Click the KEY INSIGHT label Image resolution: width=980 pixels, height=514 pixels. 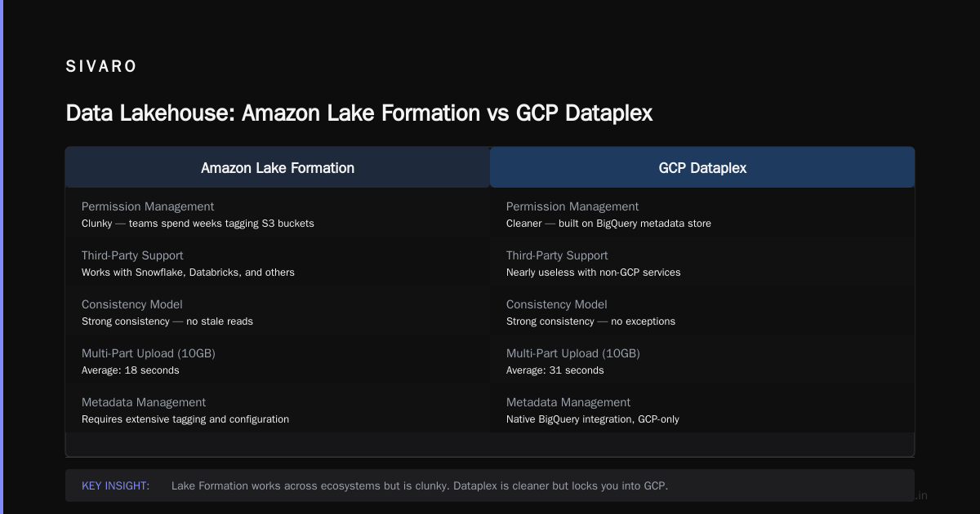pos(115,486)
